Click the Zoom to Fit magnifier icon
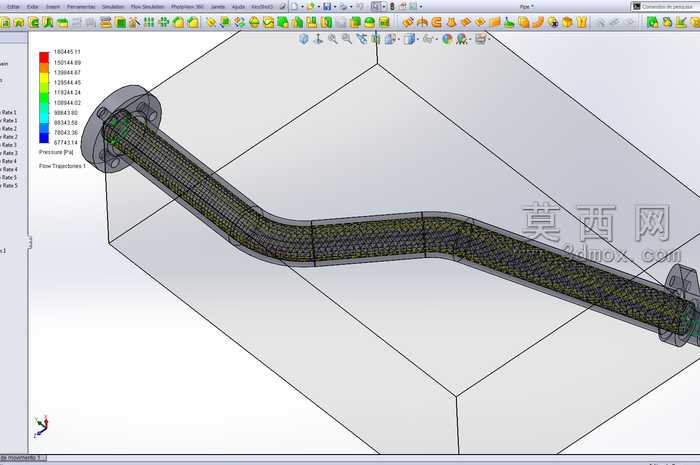This screenshot has width=700, height=465. pyautogui.click(x=333, y=39)
